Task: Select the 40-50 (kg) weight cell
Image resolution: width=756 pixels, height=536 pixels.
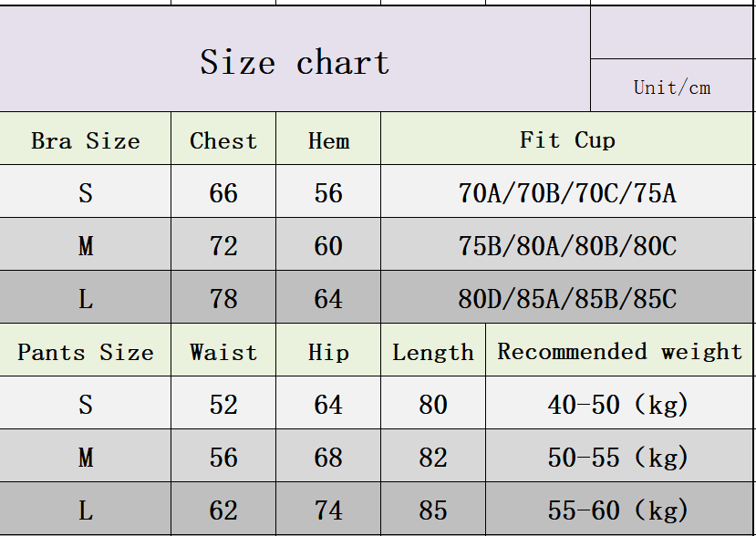Action: click(x=620, y=404)
